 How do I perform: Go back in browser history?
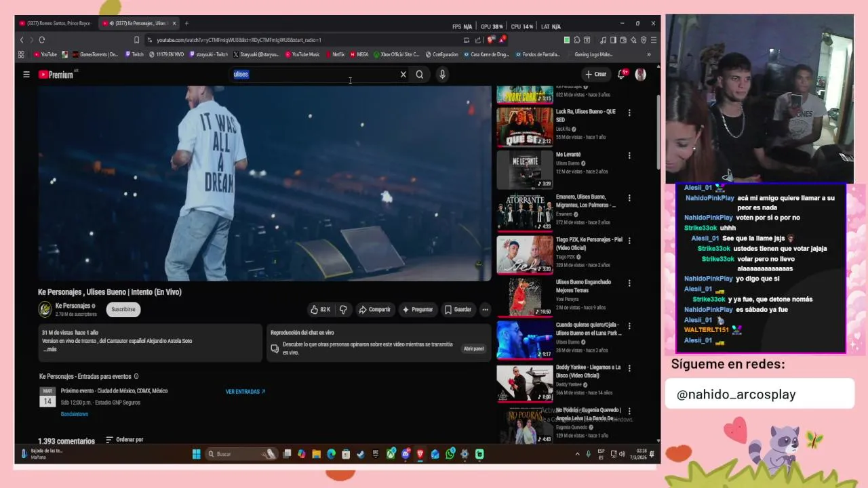22,40
